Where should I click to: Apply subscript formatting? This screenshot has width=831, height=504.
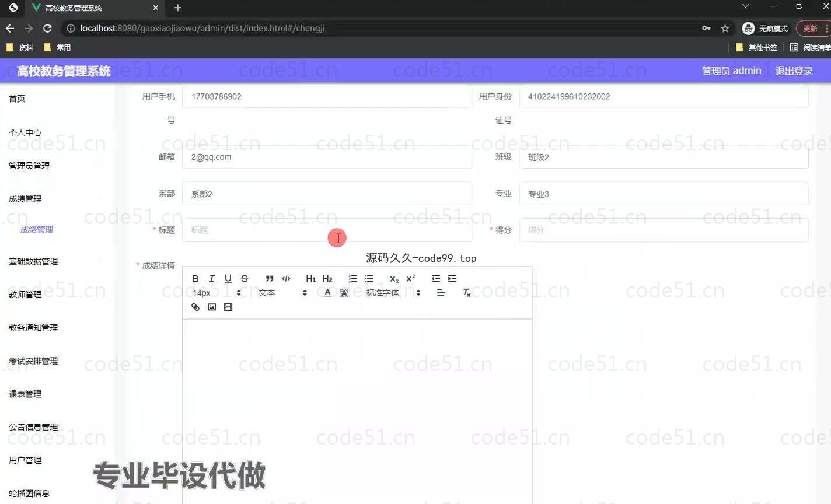[394, 279]
